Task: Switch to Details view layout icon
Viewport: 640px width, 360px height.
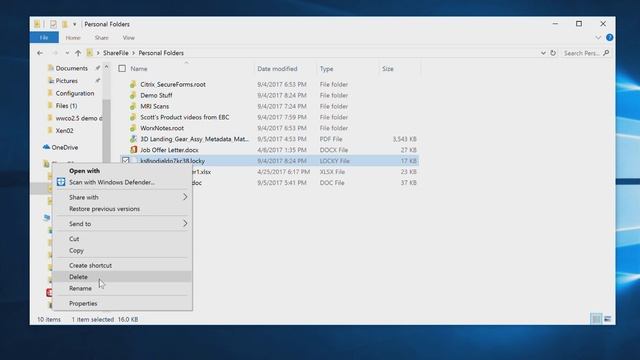Action: coord(596,319)
